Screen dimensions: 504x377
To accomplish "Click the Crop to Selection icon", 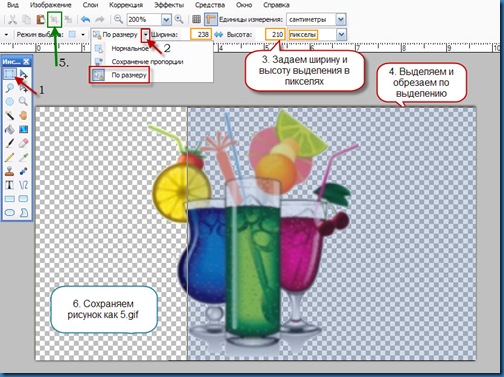I will tap(54, 20).
